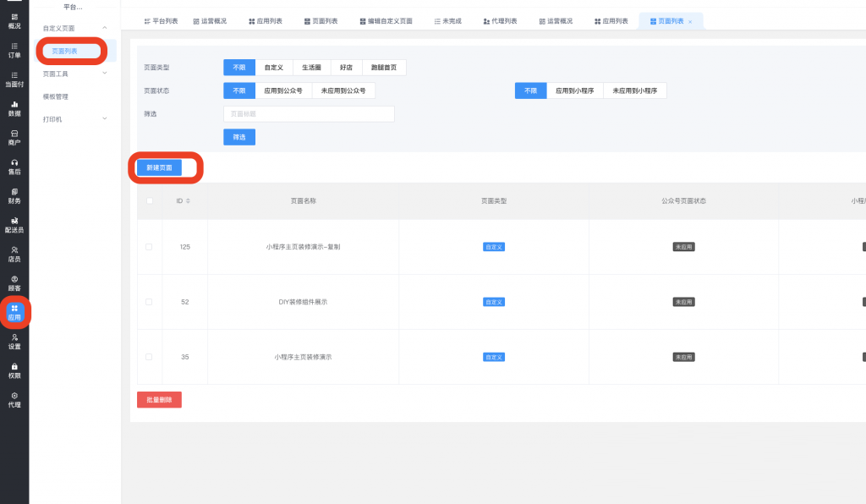Click the 数据 data chart icon

pos(14,108)
